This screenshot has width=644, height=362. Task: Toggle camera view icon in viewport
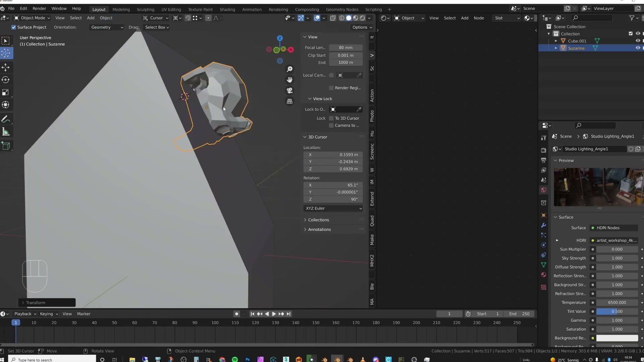[290, 90]
